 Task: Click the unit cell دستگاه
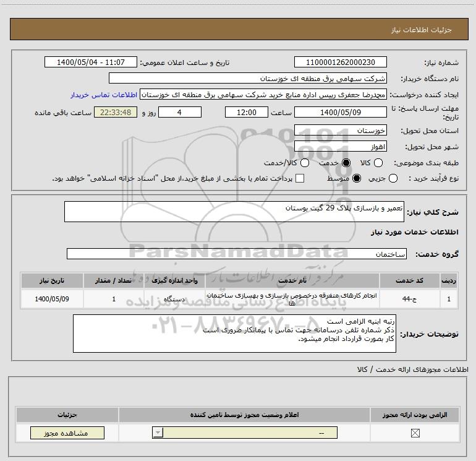click(174, 299)
